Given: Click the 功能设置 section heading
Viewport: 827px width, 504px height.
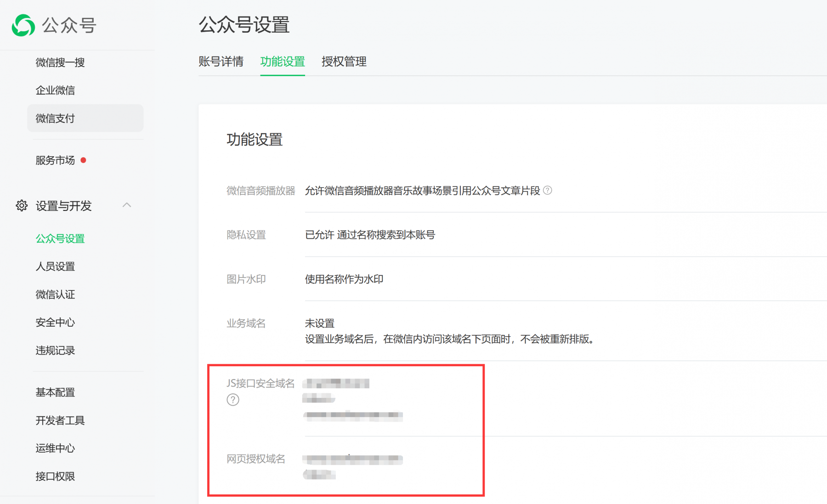Looking at the screenshot, I should point(255,139).
